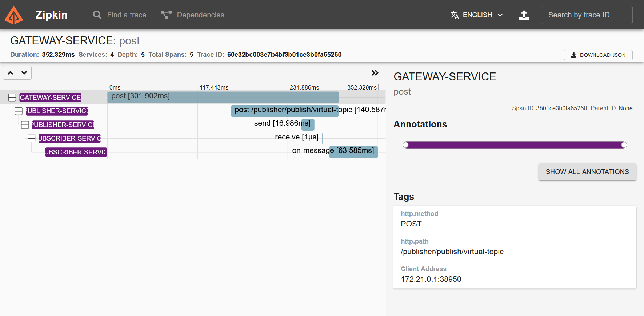Click the upload JSON icon
644x316 pixels.
click(524, 15)
